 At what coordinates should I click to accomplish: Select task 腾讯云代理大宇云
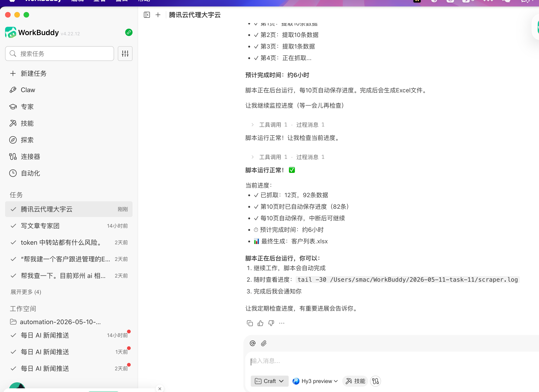click(69, 209)
